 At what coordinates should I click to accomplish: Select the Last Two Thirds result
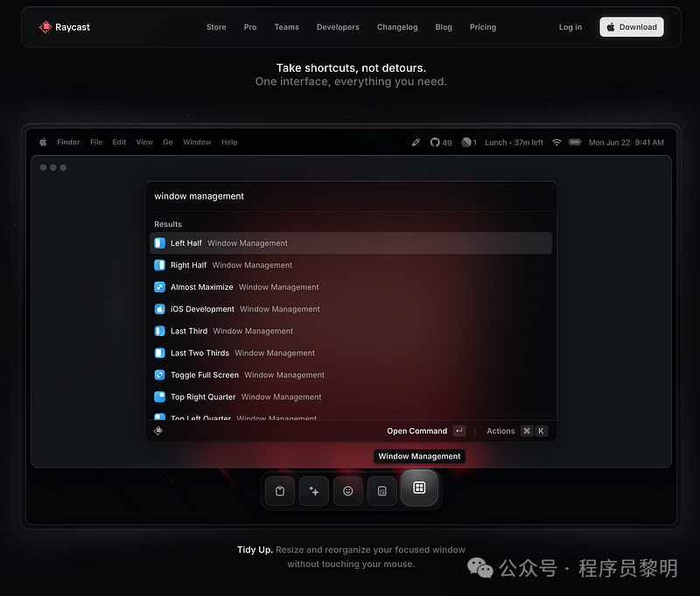tap(351, 353)
